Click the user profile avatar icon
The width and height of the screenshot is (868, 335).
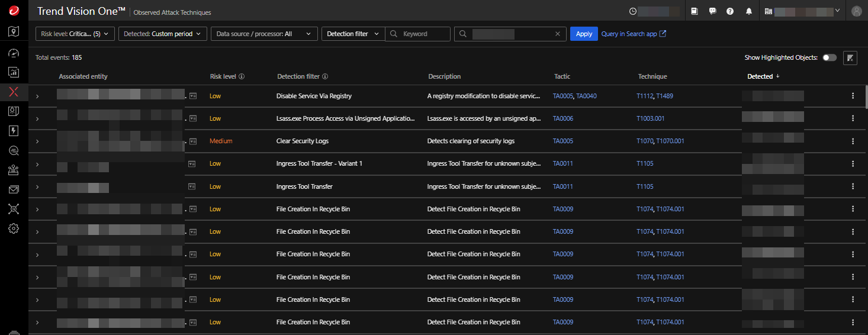tap(856, 11)
